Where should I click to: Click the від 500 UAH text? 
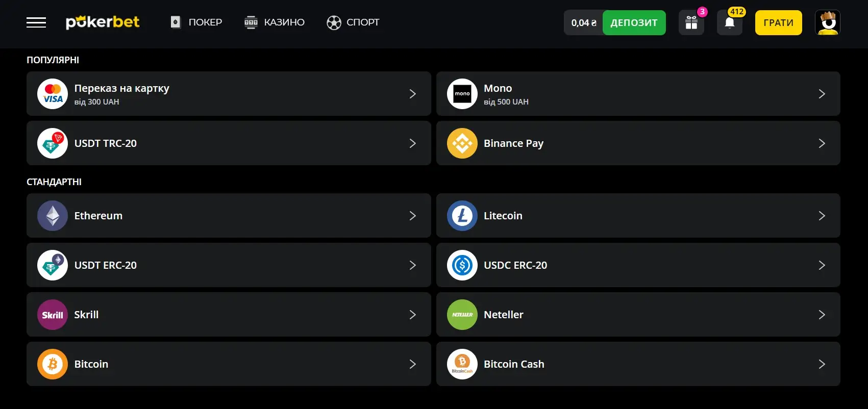pyautogui.click(x=506, y=102)
